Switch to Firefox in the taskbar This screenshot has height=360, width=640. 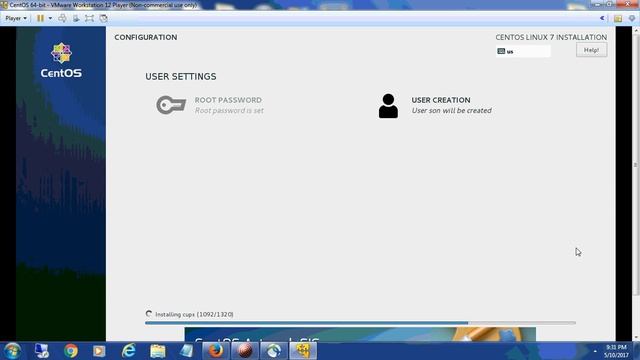(216, 351)
